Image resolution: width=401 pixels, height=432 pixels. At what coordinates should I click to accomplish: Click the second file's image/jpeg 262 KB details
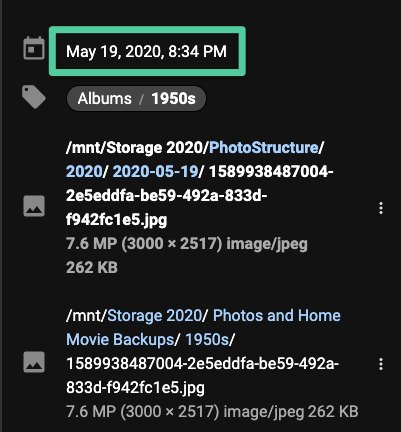291,412
